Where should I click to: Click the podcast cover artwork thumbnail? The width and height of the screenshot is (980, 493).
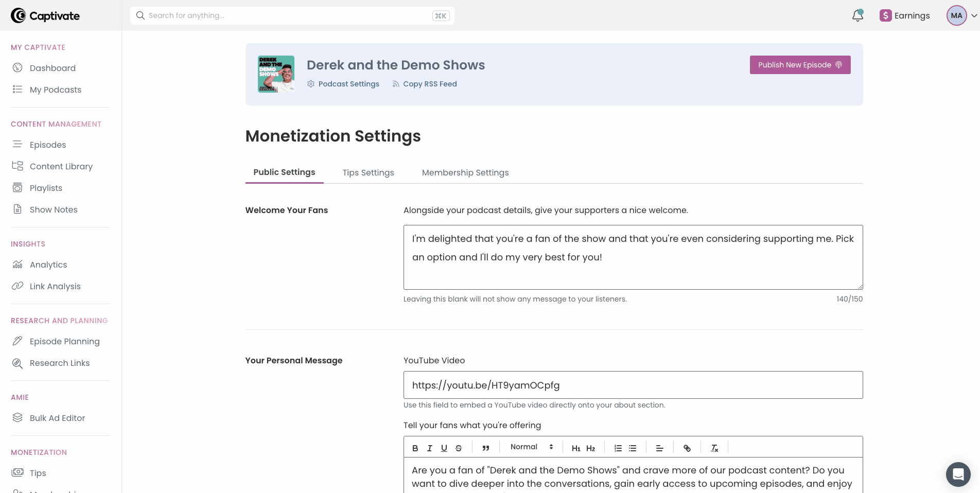(276, 74)
